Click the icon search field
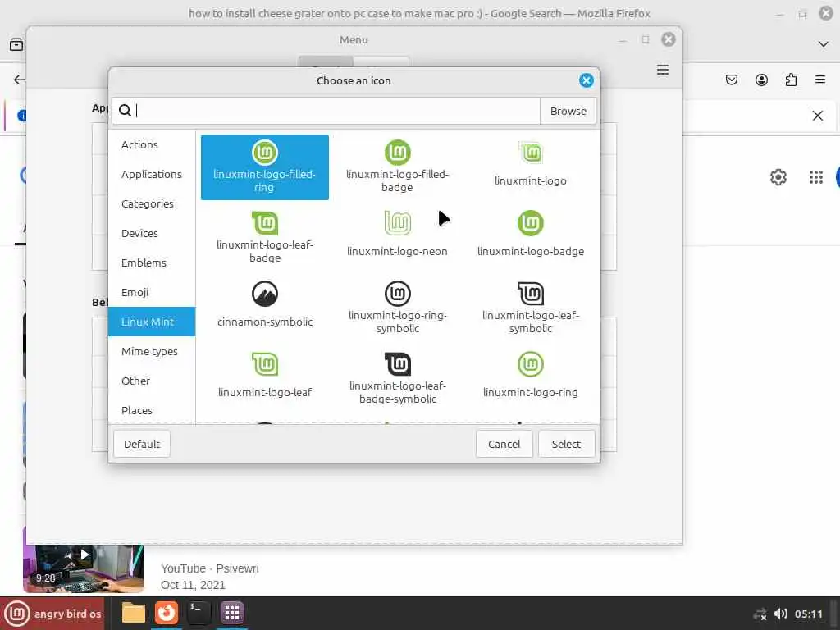The width and height of the screenshot is (840, 630). [x=326, y=111]
